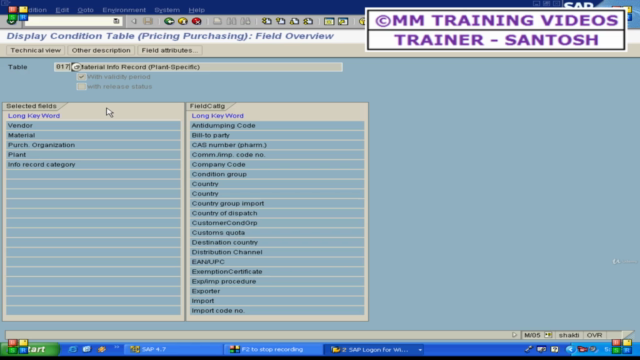This screenshot has width=640, height=360.
Task: Click Long Key Word header in Selected fields
Action: click(34, 116)
